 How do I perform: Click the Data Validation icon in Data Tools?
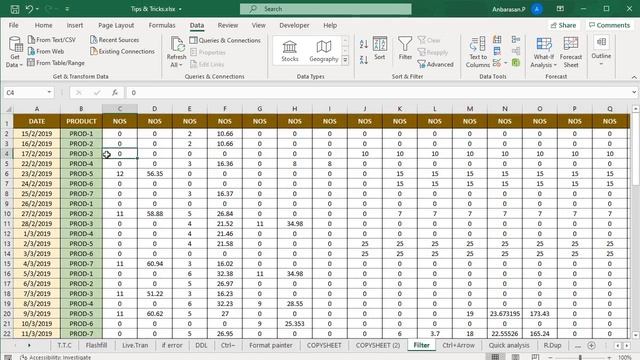497,63
